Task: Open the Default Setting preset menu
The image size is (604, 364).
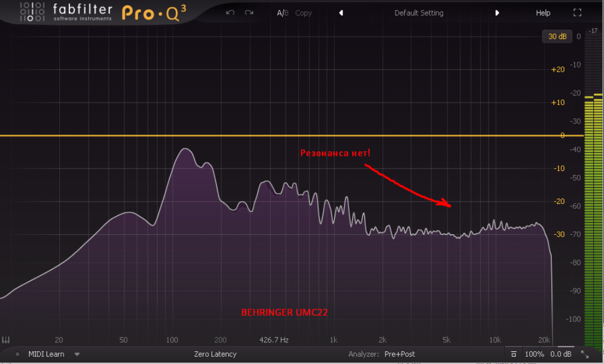Action: pyautogui.click(x=419, y=13)
